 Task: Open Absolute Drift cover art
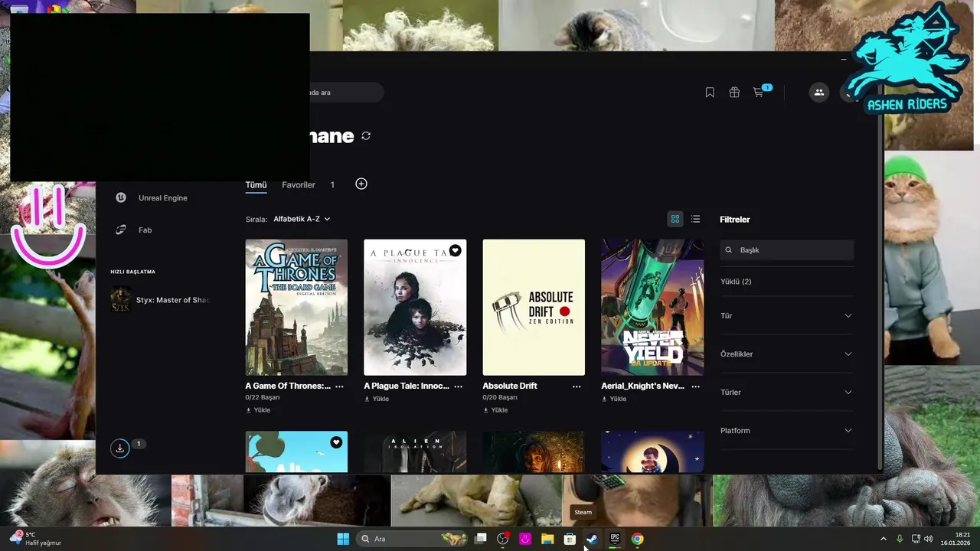point(534,308)
